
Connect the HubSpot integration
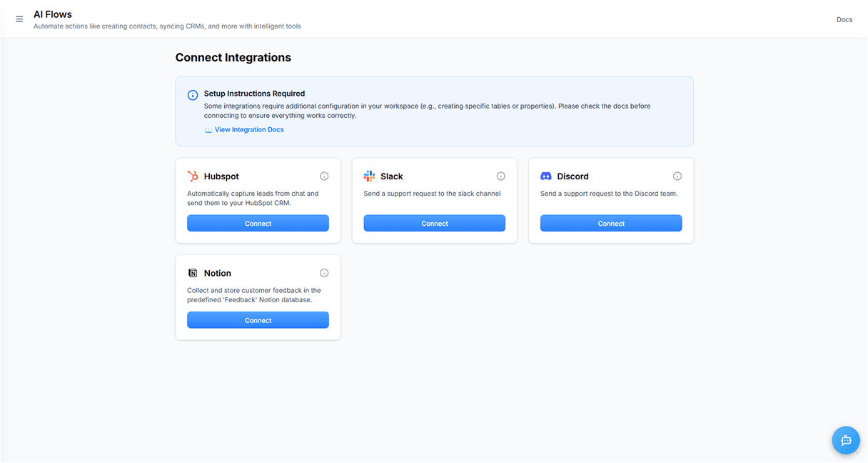click(x=258, y=223)
